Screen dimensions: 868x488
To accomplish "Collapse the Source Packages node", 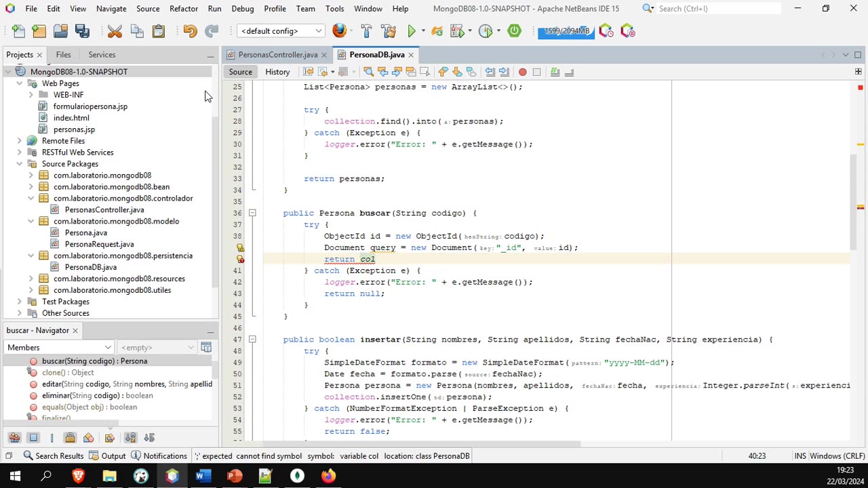I will point(19,164).
